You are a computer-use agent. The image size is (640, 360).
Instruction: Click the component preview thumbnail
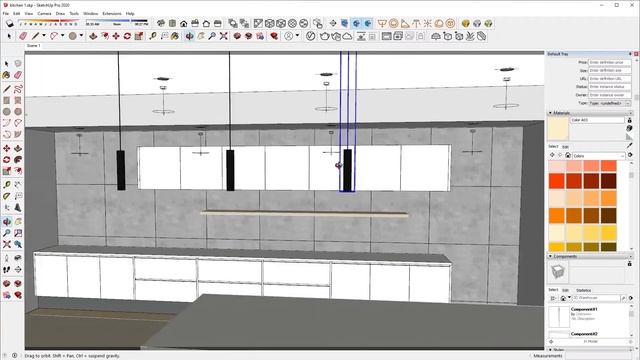[558, 271]
